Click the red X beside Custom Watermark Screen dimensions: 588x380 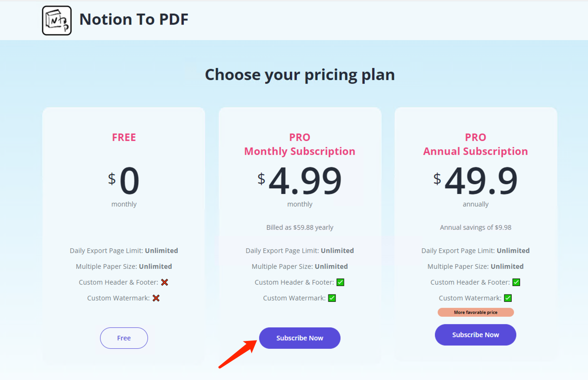[156, 298]
